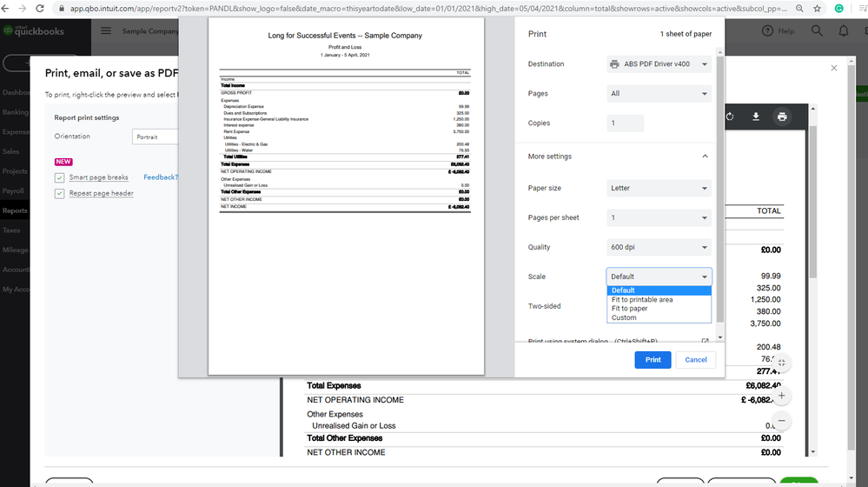Select Fit to paper option
The height and width of the screenshot is (487, 868).
[659, 309]
